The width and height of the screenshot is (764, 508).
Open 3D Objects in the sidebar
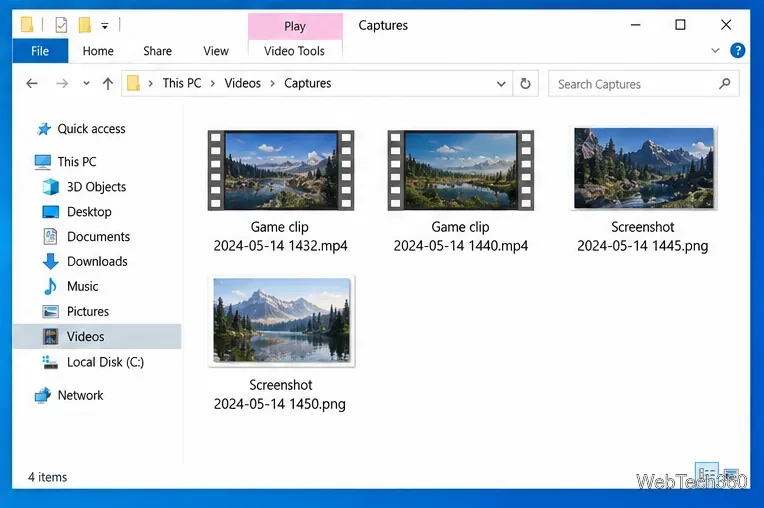coord(96,187)
